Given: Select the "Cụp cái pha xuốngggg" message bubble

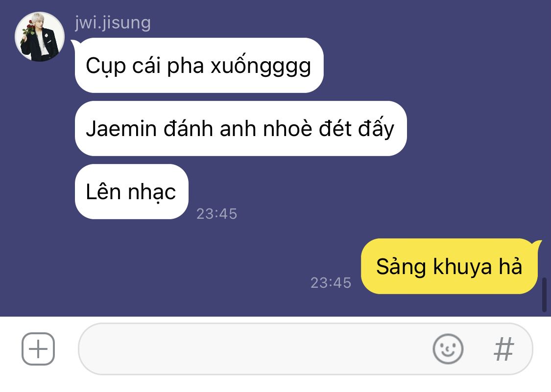Looking at the screenshot, I should point(199,66).
